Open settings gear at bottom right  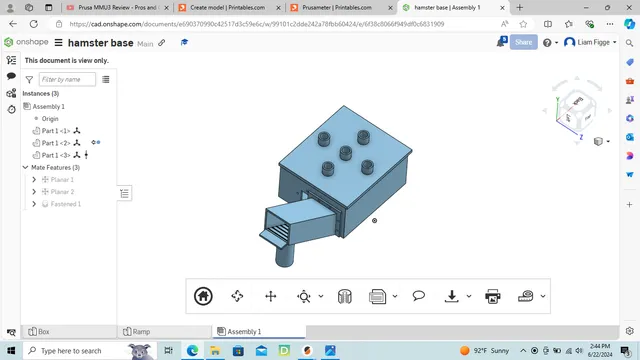(630, 331)
